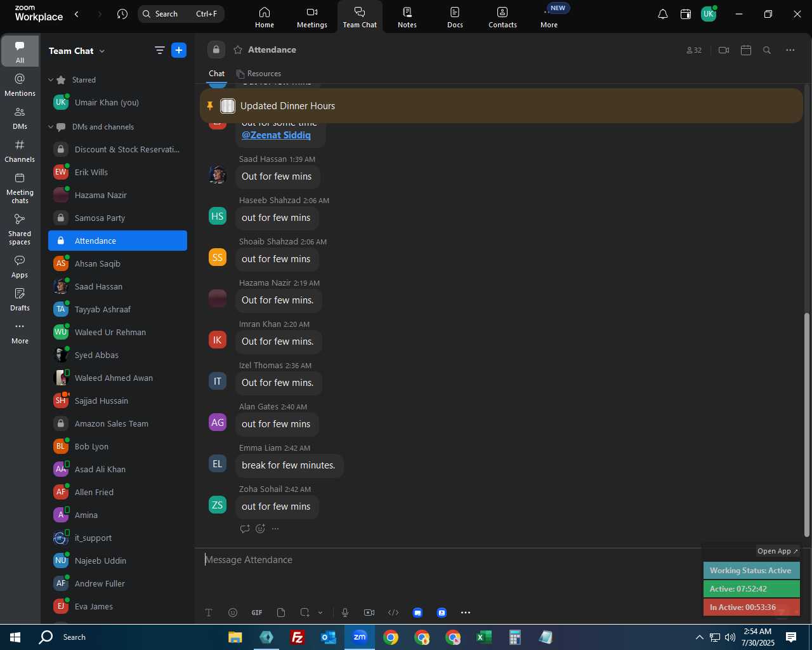This screenshot has height=650, width=812.
Task: Open the Contacts tab
Action: (502, 17)
